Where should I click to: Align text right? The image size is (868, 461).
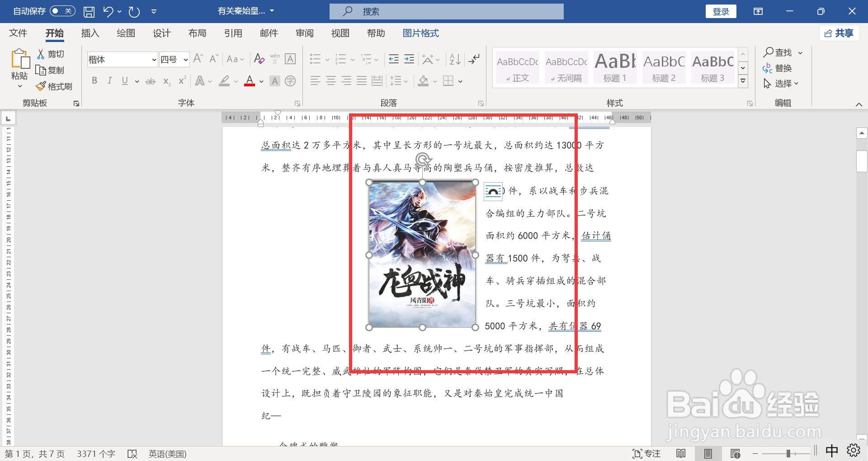346,81
